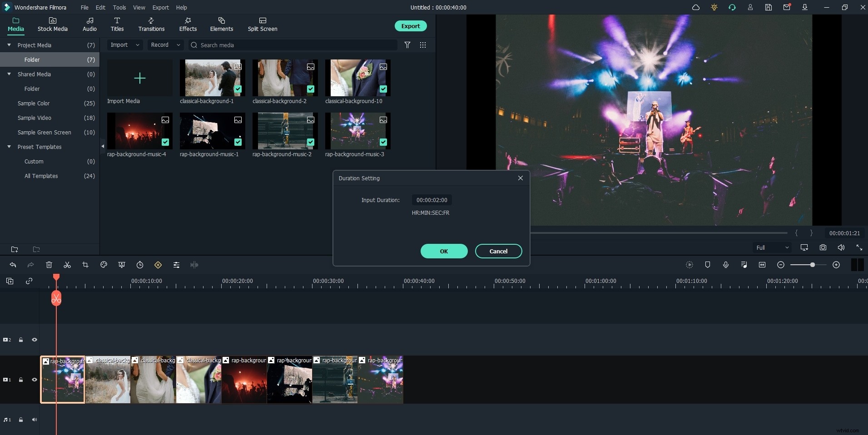Hide the V1 video track
This screenshot has height=435, width=868.
pyautogui.click(x=35, y=379)
